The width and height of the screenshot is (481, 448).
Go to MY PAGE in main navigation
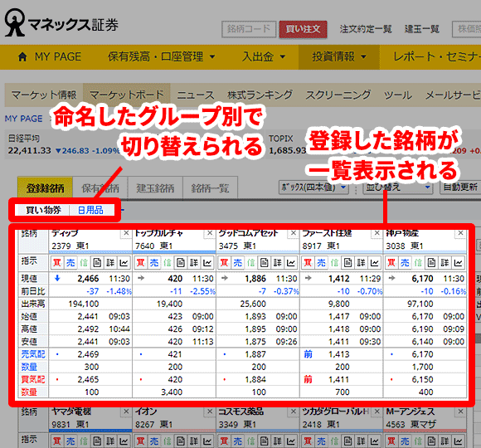tap(50, 56)
